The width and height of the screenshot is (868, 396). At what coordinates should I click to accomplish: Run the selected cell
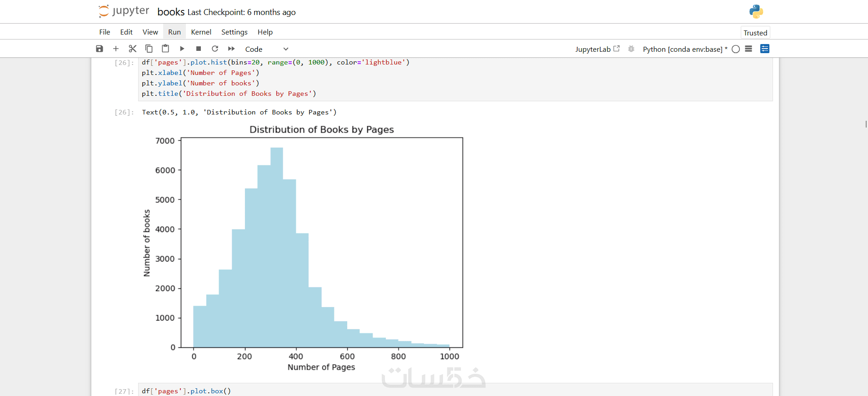[182, 49]
